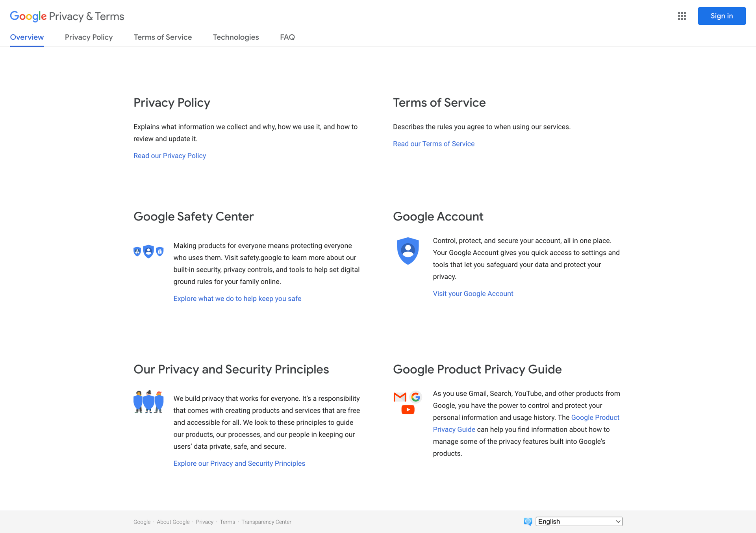Open the English language dropdown

[x=578, y=521]
